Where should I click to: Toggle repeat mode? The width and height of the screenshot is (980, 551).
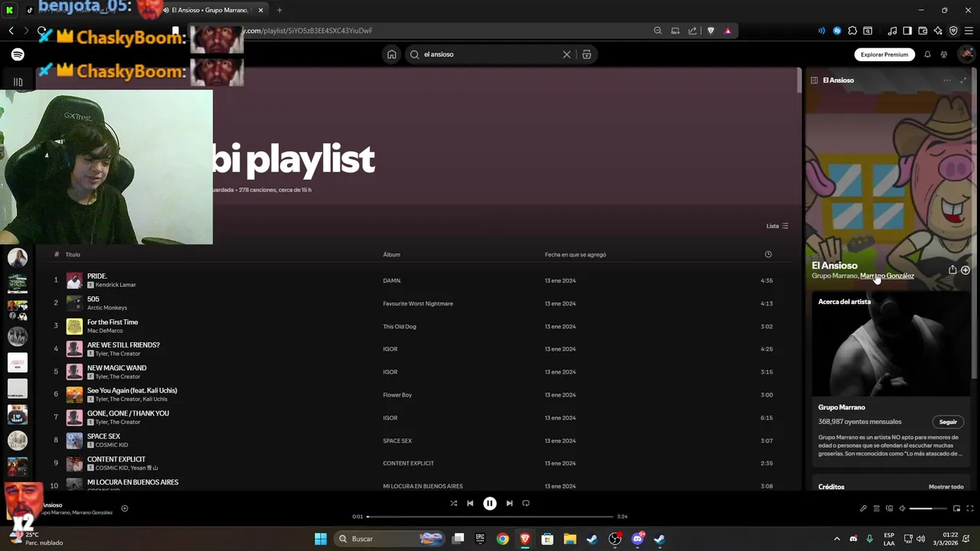[526, 504]
